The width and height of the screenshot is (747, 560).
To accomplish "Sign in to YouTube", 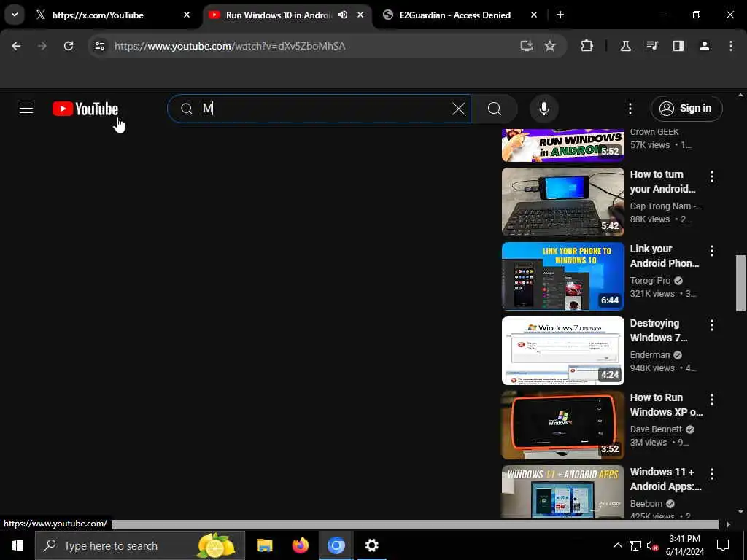I will [686, 109].
